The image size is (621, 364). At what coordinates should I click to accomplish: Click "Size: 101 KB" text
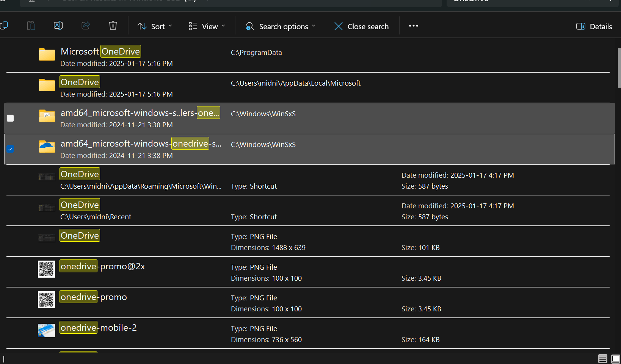[420, 247]
